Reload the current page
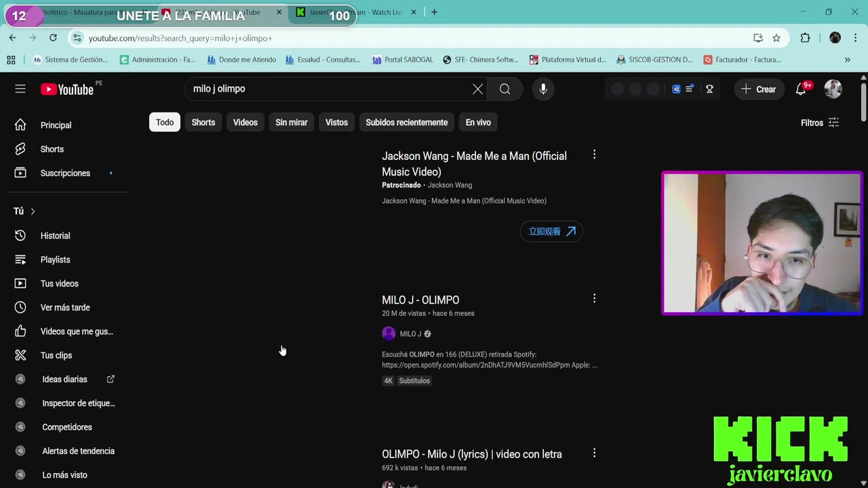The image size is (868, 488). (x=53, y=38)
